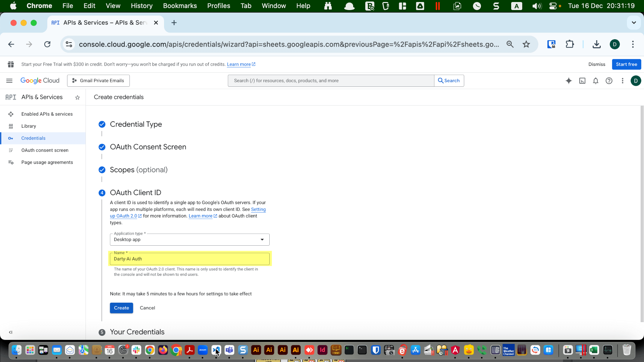Open the Google Cloud help icon
644x362 pixels.
point(609,80)
